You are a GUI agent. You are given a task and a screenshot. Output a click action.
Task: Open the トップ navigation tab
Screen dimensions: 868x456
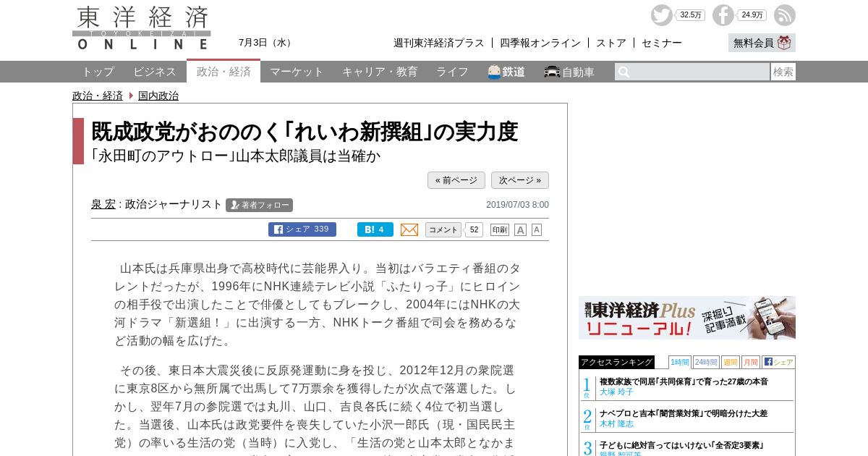[x=98, y=72]
